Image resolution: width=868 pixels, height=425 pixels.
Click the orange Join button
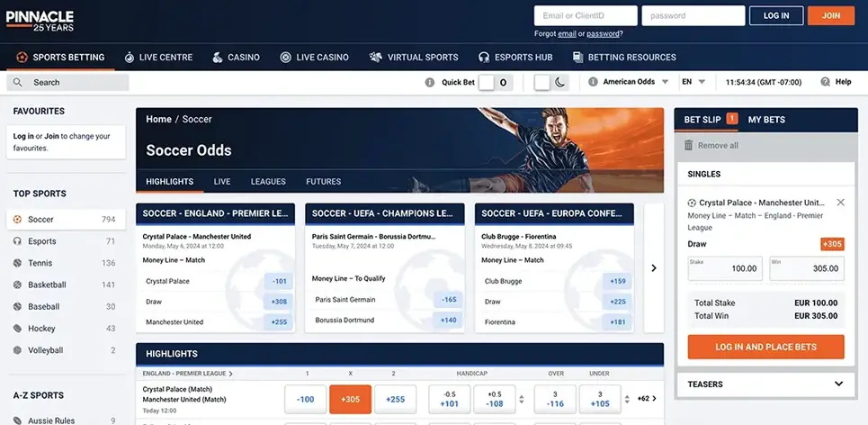point(830,15)
